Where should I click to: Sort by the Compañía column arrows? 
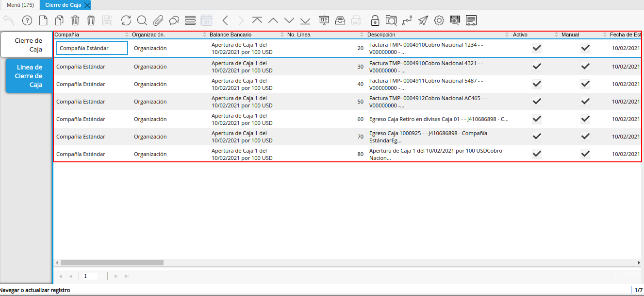(127, 35)
